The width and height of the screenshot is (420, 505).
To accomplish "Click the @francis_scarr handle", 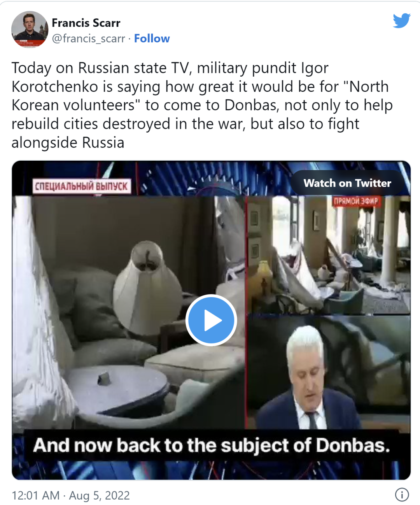I will point(88,39).
